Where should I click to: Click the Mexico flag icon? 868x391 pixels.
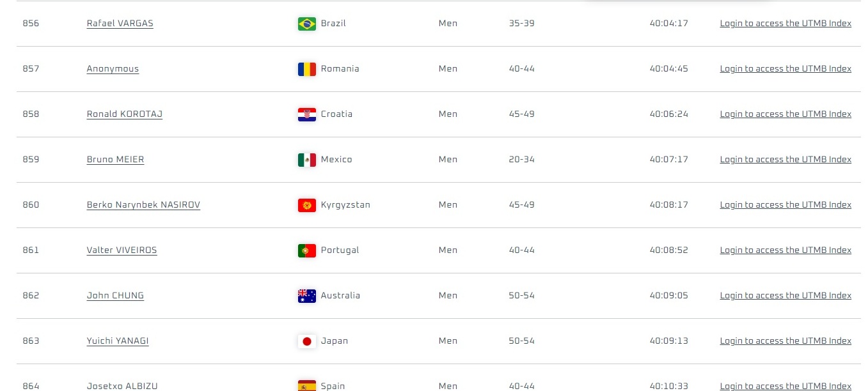[306, 160]
